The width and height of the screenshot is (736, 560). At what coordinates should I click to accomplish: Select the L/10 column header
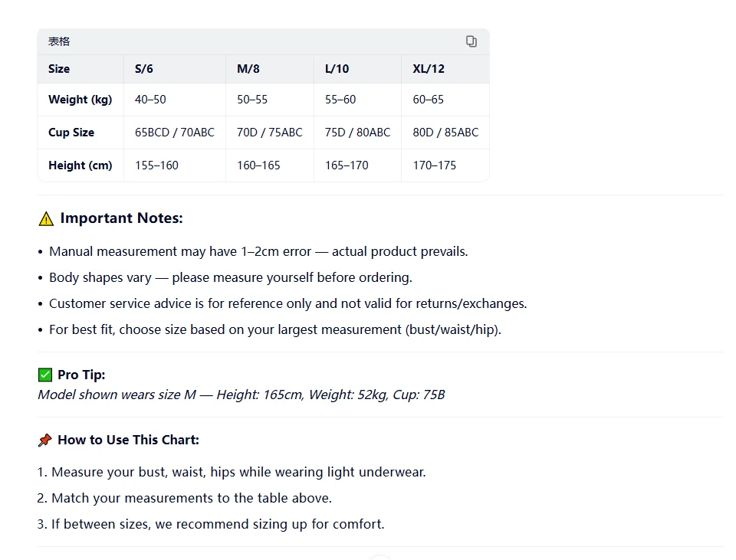[337, 68]
